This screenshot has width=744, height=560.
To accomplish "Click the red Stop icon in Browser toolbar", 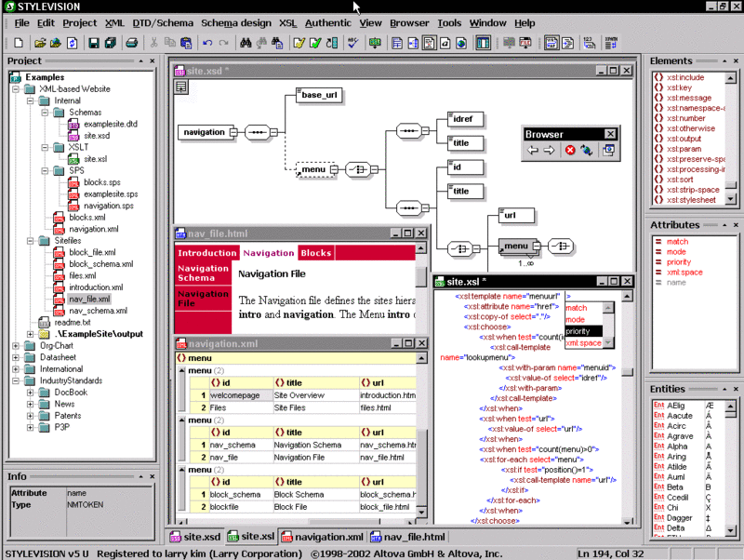I will pyautogui.click(x=570, y=151).
